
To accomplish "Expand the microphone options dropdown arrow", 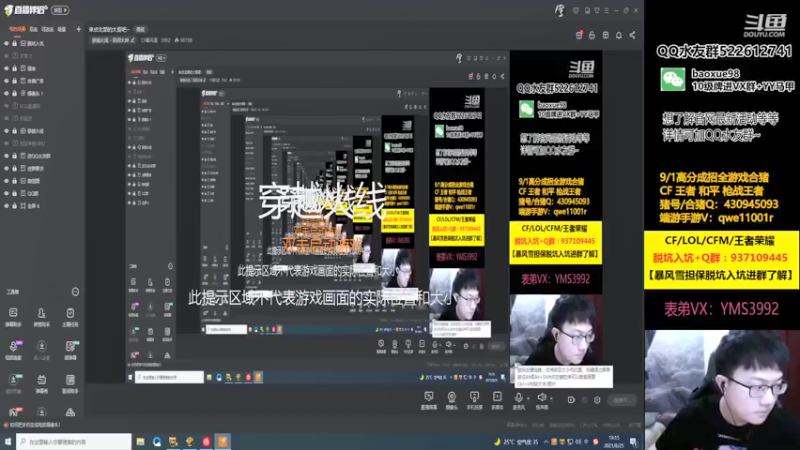I will (528, 398).
